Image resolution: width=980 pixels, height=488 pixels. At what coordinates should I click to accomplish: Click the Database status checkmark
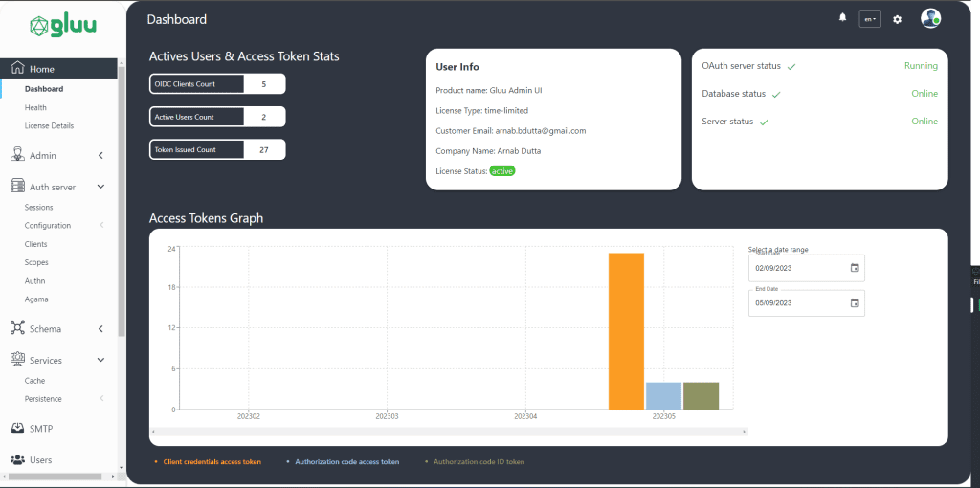coord(776,95)
